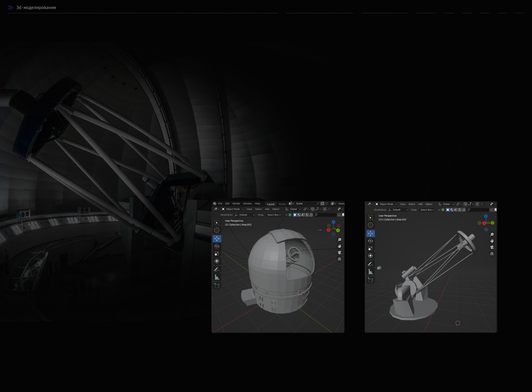This screenshot has height=392, width=532.
Task: Click the Cursor tool in the telescope viewport
Action: pos(370,225)
